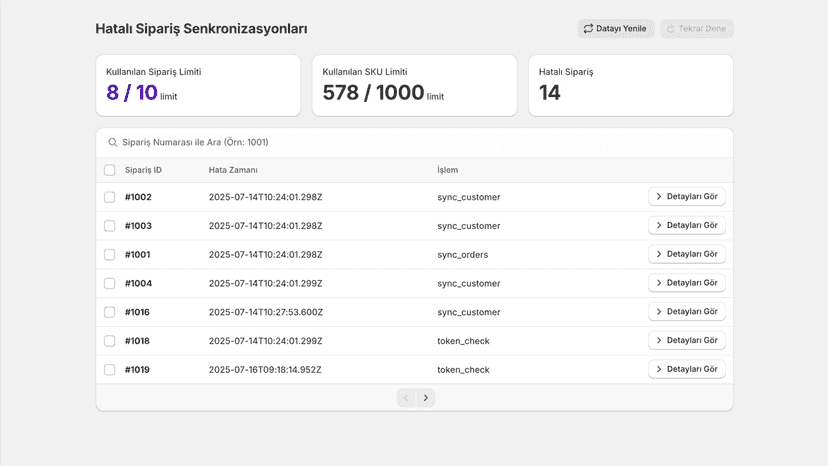
Task: Check the box for order #1002
Action: tap(109, 197)
